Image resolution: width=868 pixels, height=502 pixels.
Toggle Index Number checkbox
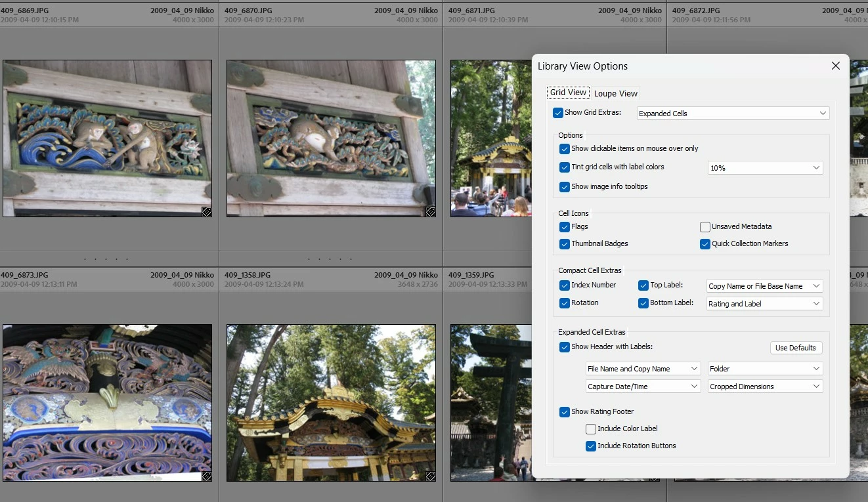(x=565, y=285)
